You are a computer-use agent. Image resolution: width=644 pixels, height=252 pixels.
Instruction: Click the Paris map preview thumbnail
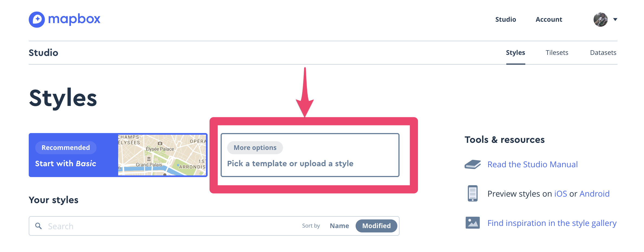point(162,155)
